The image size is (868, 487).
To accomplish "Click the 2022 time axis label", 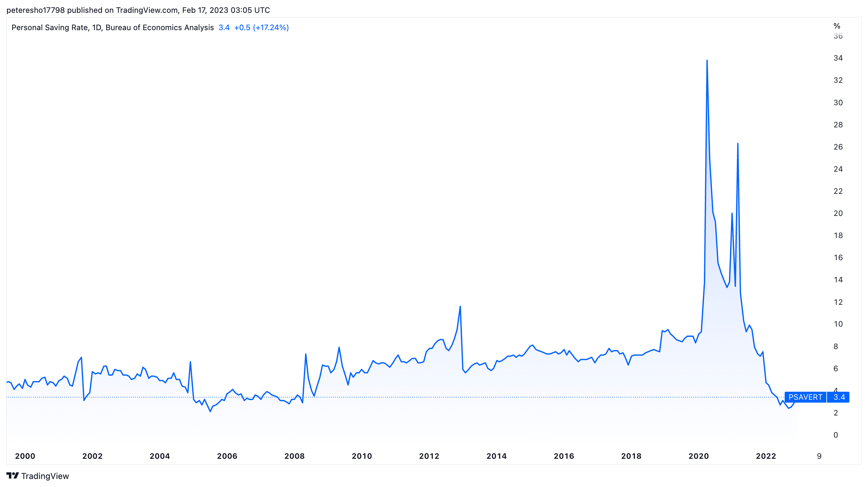I will [x=765, y=456].
